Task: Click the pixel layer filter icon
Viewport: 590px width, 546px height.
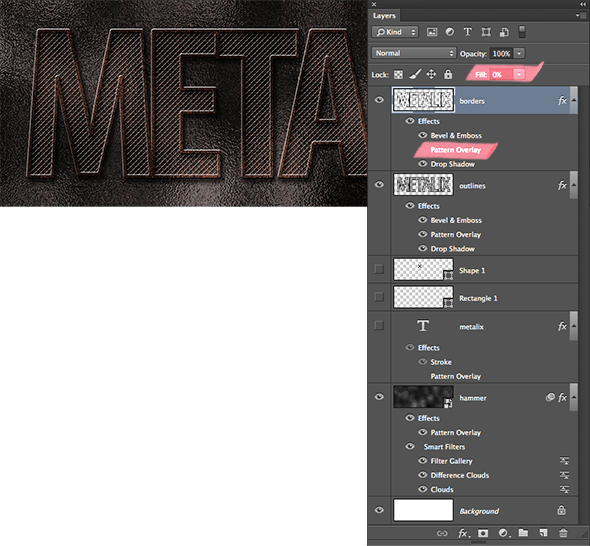Action: tap(432, 32)
